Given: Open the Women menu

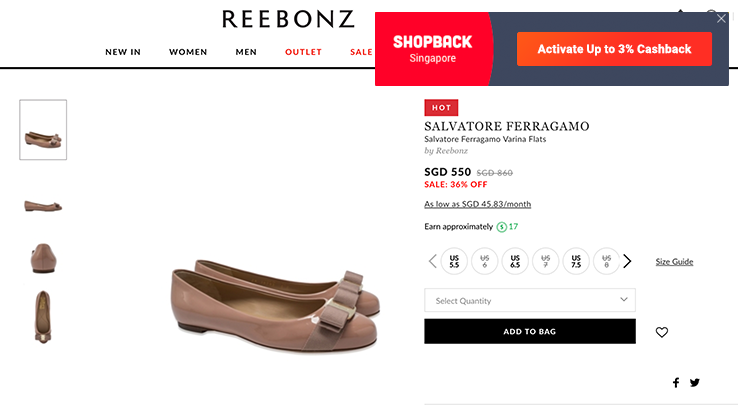Looking at the screenshot, I should pos(188,52).
